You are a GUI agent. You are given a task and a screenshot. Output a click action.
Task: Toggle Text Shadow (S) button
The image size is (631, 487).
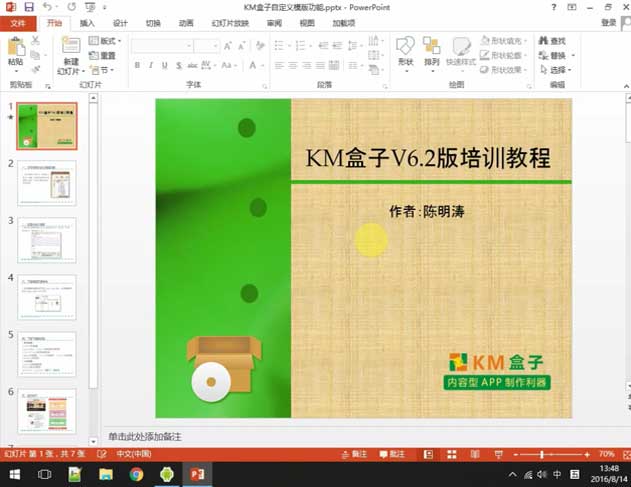tap(179, 65)
